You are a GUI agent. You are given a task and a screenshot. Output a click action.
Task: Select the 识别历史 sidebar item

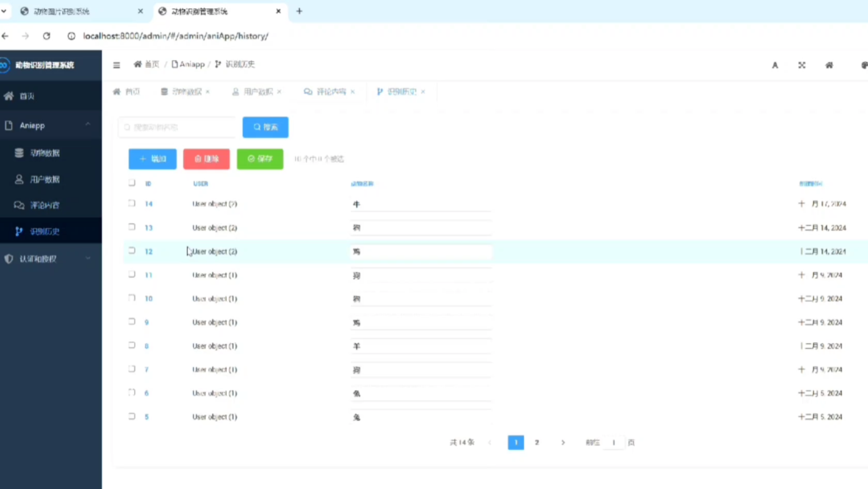45,231
